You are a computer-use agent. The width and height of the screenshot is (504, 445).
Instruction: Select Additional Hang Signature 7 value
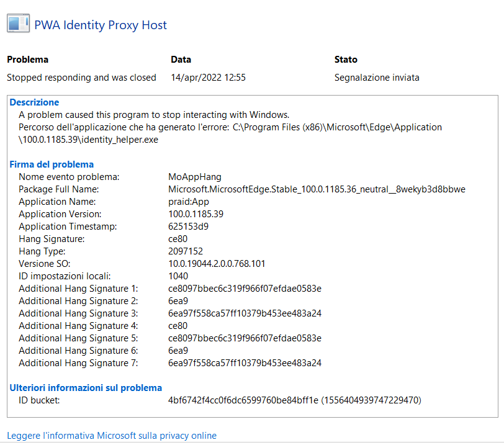point(245,363)
